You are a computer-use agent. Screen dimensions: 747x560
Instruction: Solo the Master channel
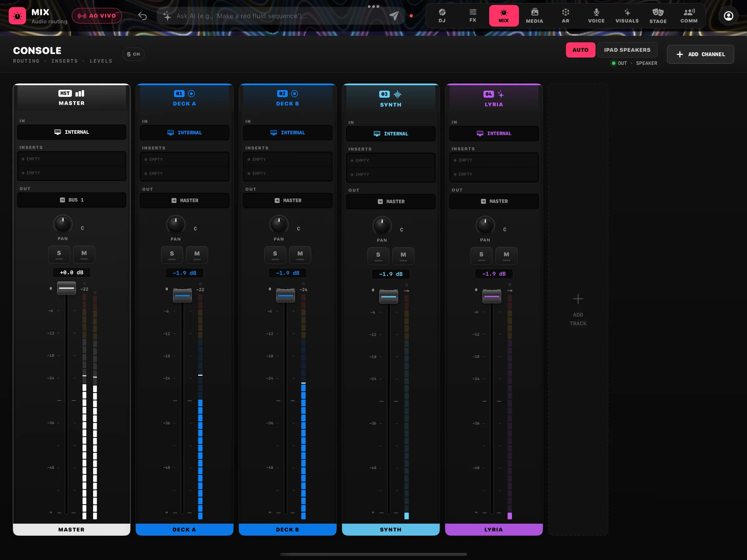(x=59, y=254)
